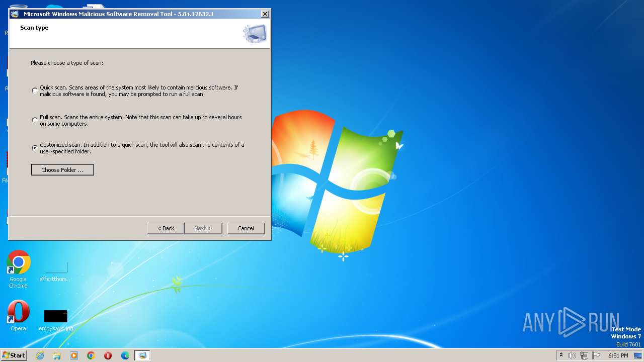Image resolution: width=644 pixels, height=362 pixels.
Task: Open the volume tray icon
Action: click(x=572, y=355)
